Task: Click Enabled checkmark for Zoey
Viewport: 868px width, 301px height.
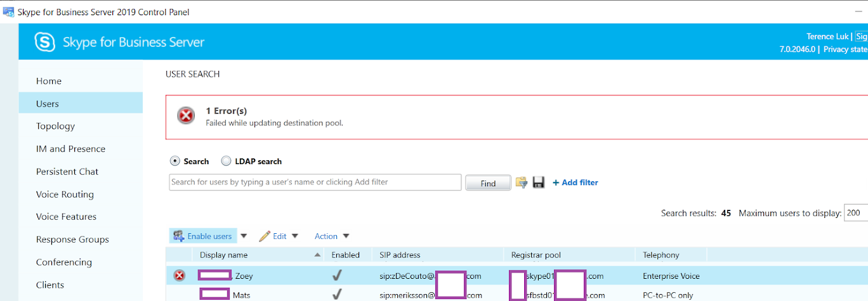Action: coord(338,276)
